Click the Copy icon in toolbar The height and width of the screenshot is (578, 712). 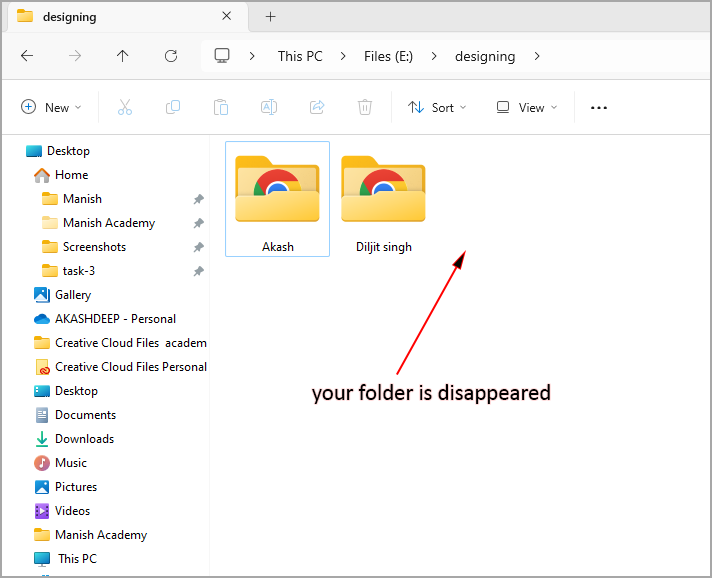click(173, 107)
